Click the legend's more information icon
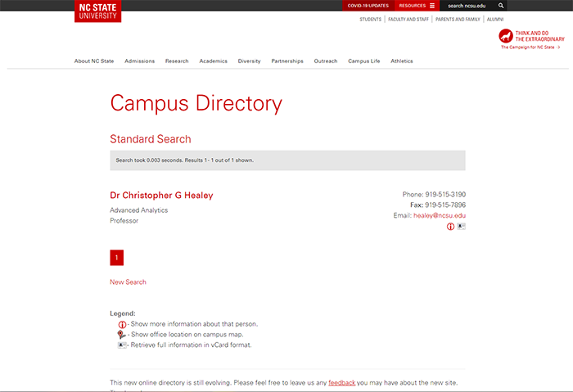 tap(122, 324)
